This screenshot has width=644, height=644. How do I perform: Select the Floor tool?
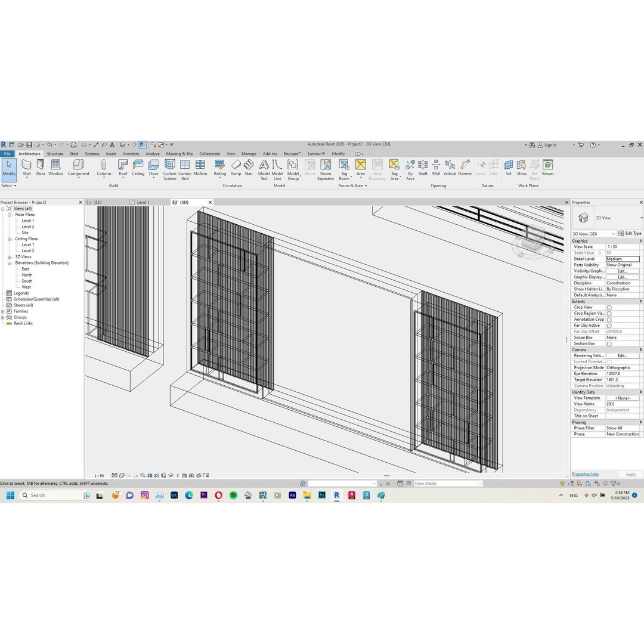point(154,168)
